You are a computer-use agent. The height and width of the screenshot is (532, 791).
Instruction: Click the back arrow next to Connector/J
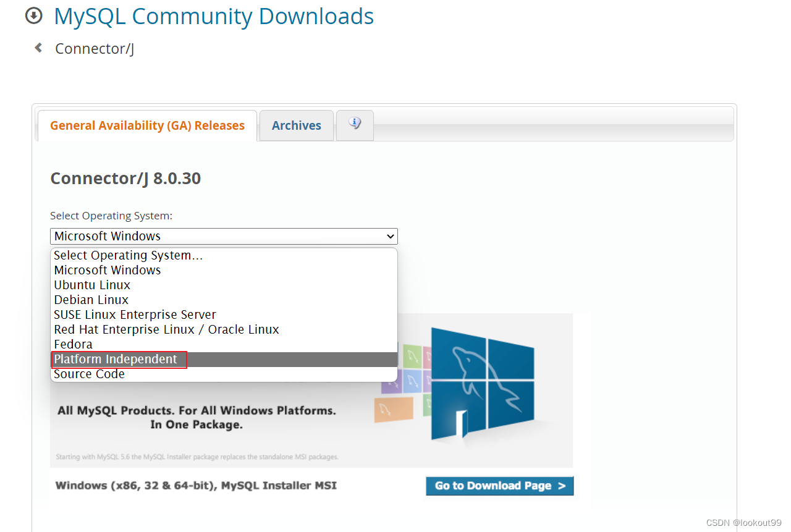38,48
